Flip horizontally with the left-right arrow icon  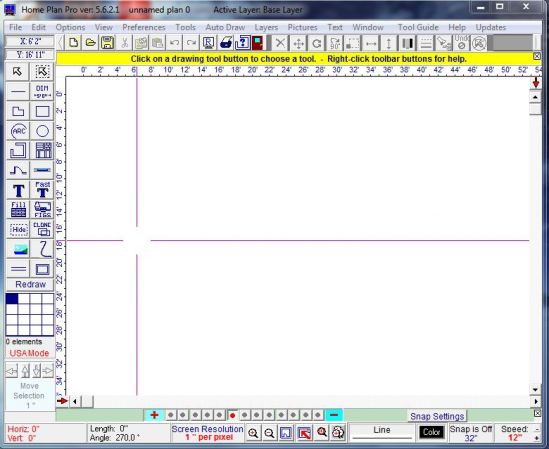(x=371, y=43)
